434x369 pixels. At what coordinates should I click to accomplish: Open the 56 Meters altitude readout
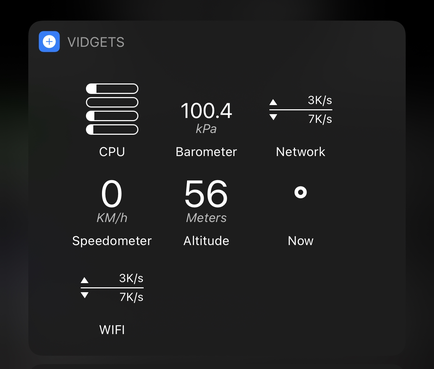[206, 201]
